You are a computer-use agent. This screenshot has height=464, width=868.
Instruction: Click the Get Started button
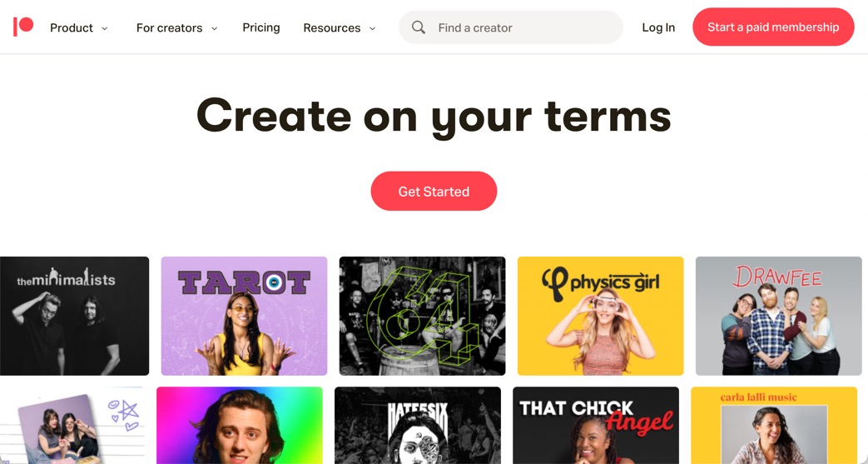pos(434,192)
